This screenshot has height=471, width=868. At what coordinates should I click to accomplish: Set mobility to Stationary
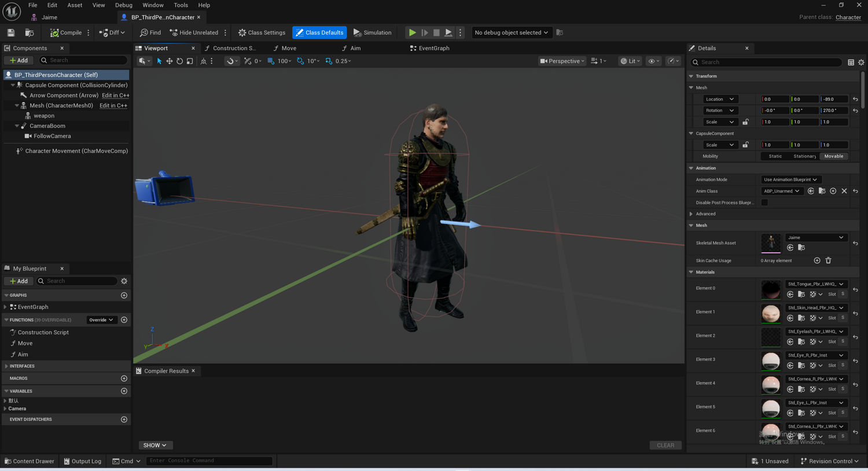point(805,156)
